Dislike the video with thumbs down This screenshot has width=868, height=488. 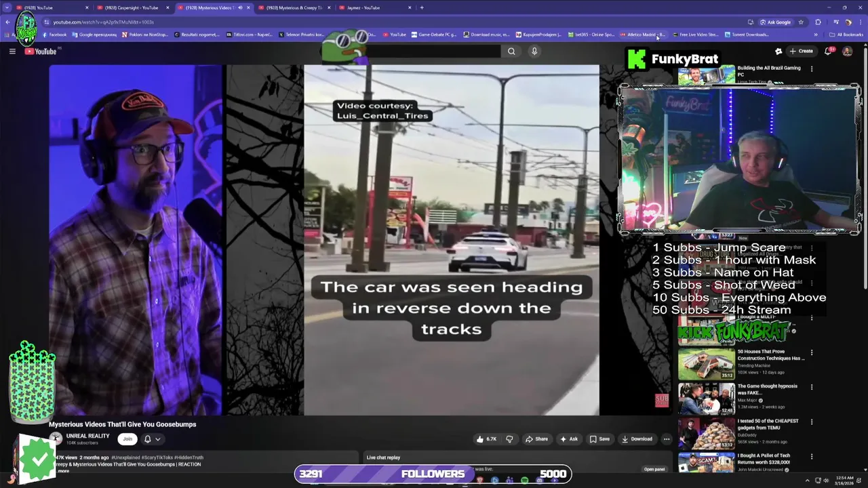coord(509,439)
